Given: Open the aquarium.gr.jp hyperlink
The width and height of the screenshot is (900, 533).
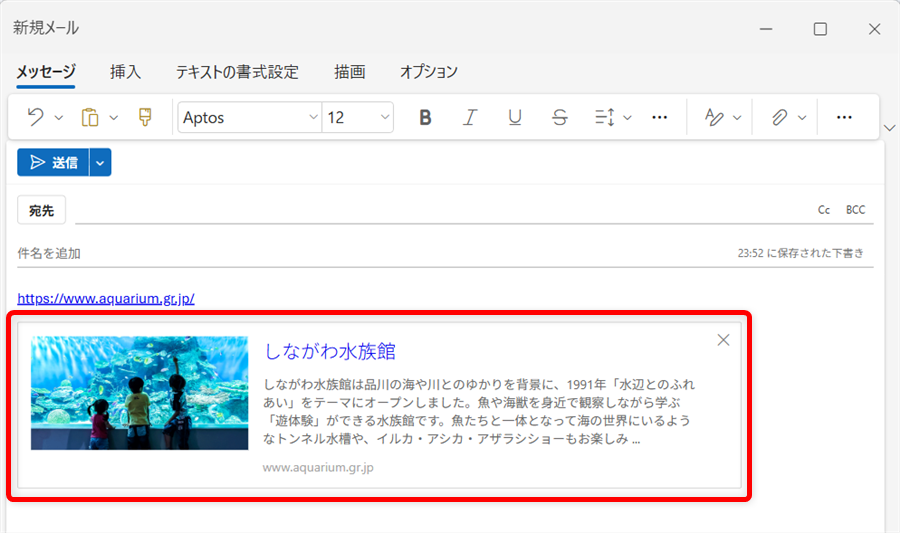Looking at the screenshot, I should 106,298.
